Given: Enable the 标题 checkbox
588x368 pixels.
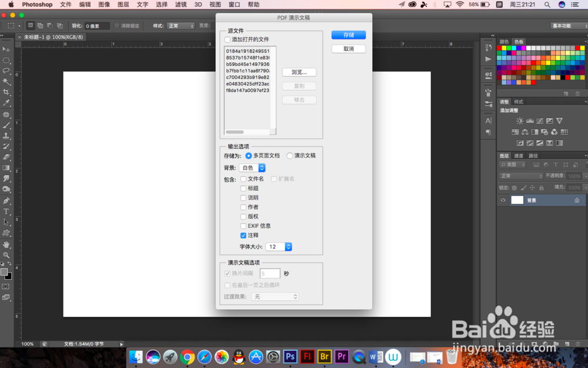Looking at the screenshot, I should click(243, 188).
